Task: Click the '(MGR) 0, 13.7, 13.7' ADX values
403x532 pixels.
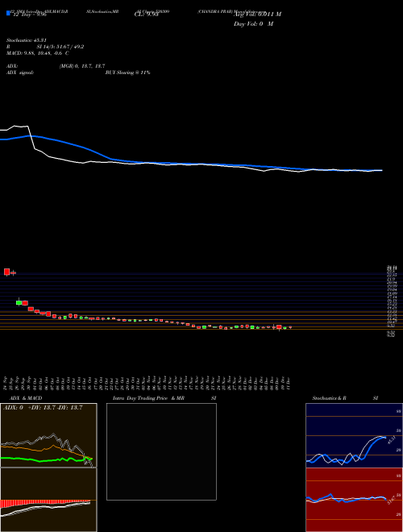Action: pos(82,66)
